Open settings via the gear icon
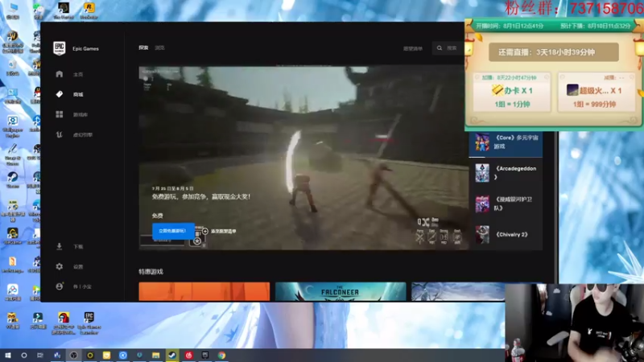Screen dimensions: 644x362 coord(59,266)
